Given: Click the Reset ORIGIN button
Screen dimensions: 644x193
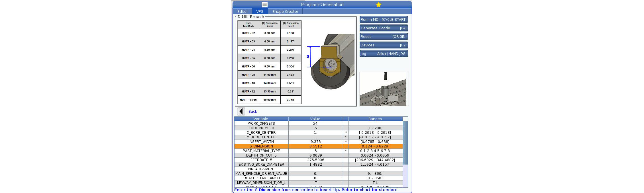Looking at the screenshot, I should [384, 37].
